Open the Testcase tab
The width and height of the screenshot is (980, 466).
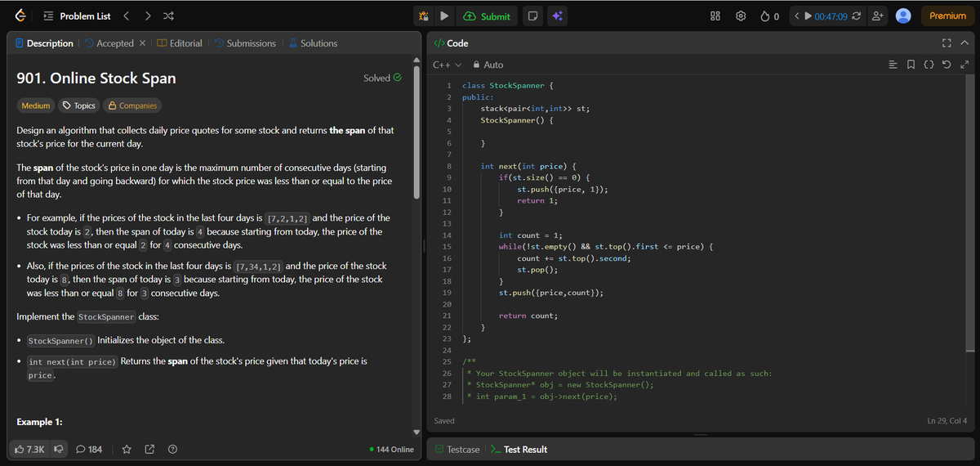457,450
